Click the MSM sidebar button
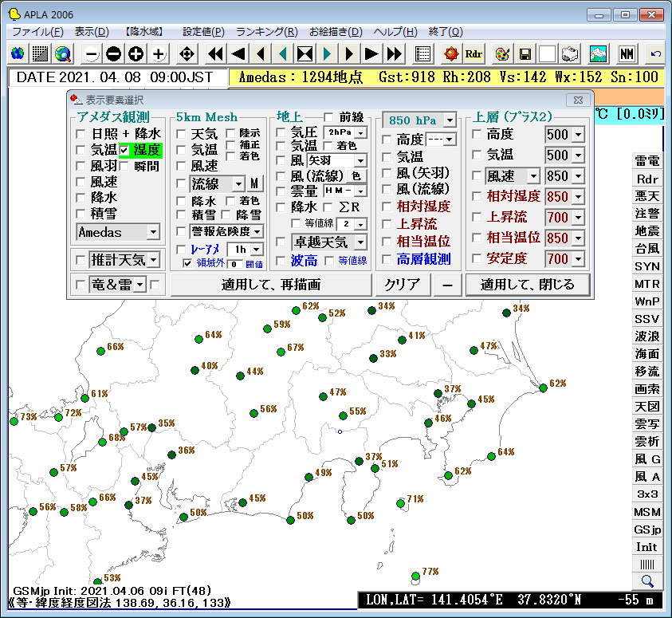 pyautogui.click(x=647, y=512)
